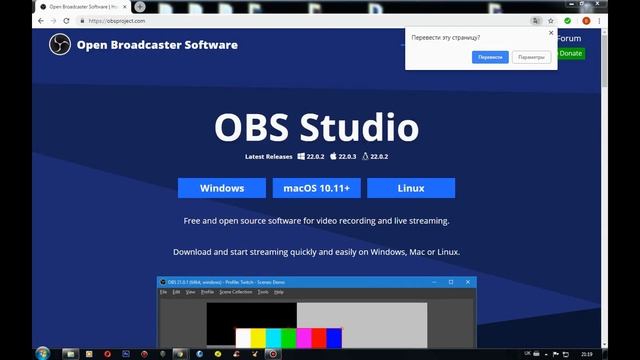The height and width of the screenshot is (360, 640).
Task: Open the Windows Start menu orb
Action: tap(42, 353)
